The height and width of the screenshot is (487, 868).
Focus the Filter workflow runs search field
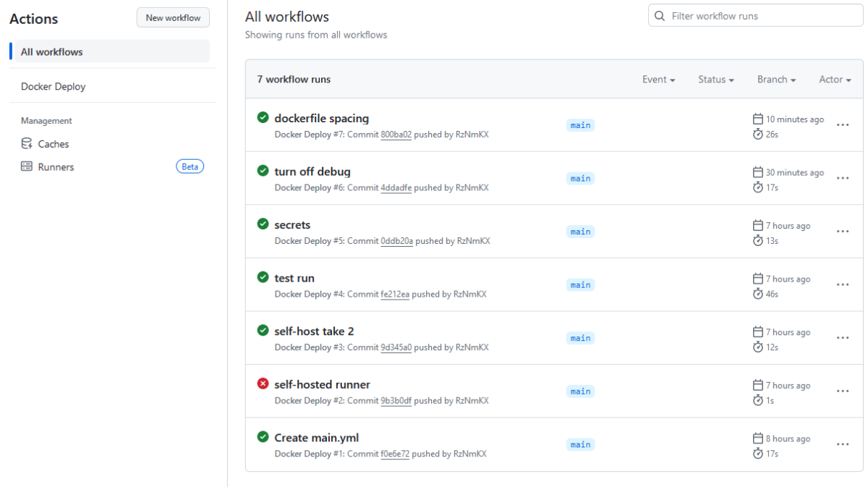[759, 16]
